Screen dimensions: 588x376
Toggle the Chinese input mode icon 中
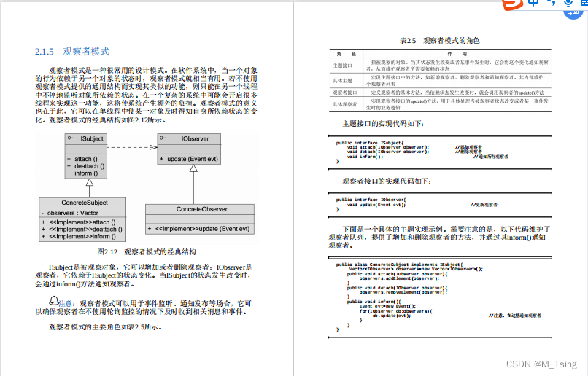click(x=533, y=3)
